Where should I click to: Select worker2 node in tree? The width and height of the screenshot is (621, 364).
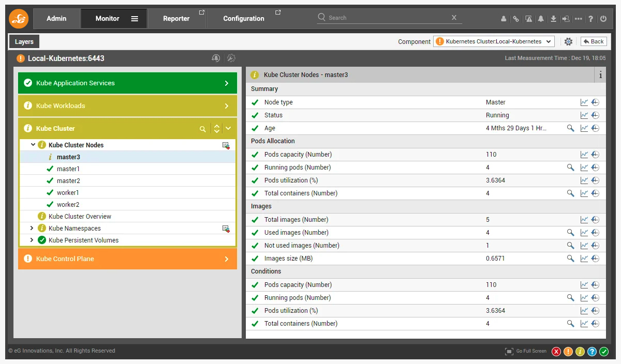tap(68, 205)
